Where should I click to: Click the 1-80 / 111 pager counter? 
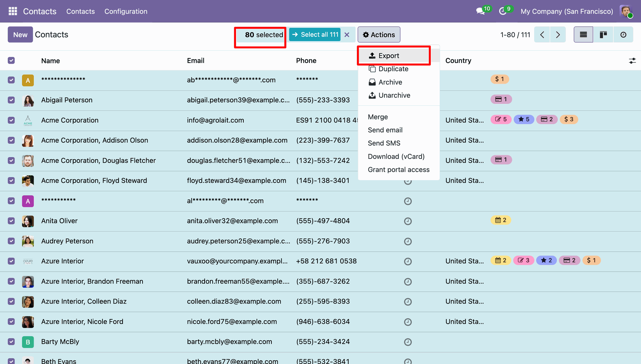tap(515, 35)
